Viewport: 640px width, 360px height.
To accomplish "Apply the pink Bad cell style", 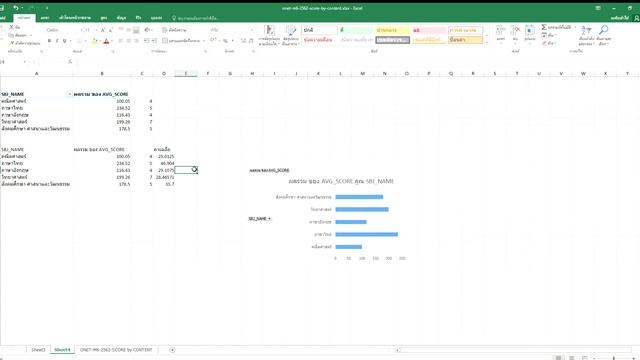I will point(429,30).
